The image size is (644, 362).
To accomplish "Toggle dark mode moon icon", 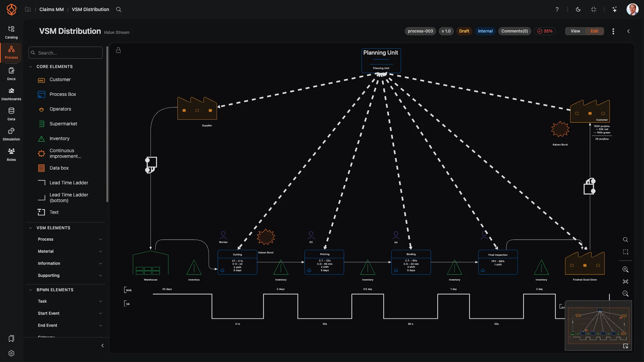I will (x=578, y=9).
